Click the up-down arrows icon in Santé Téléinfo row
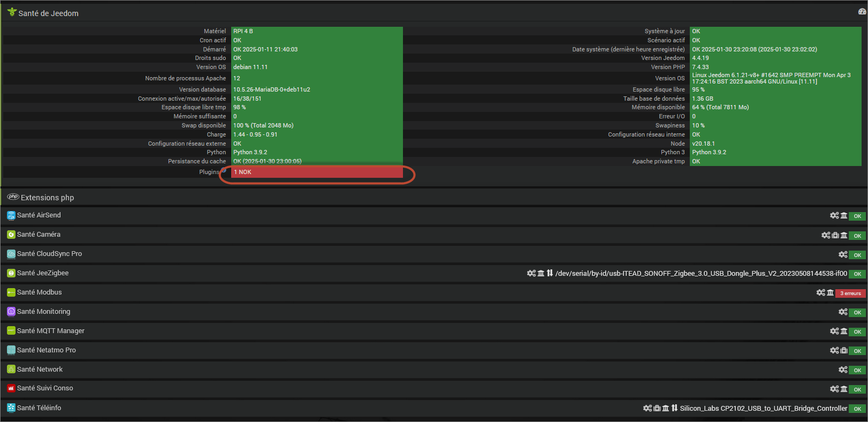Screen dimensions: 868x422 [674, 408]
